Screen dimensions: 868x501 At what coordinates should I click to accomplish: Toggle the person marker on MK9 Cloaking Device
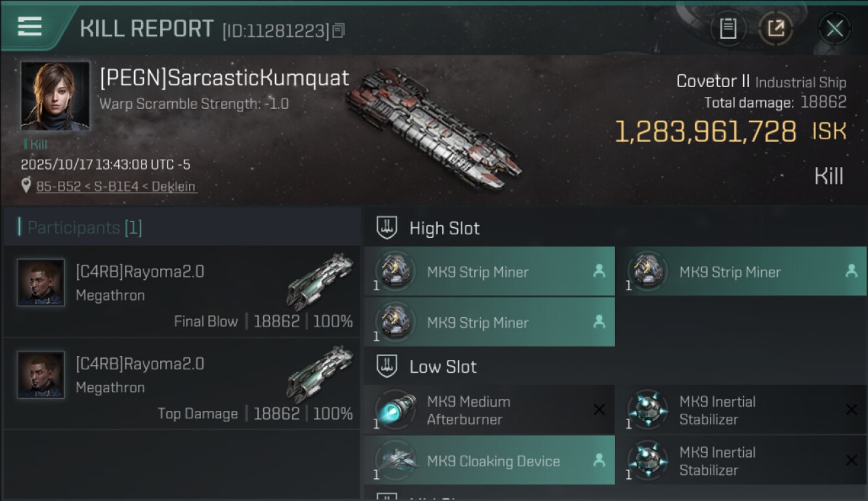pyautogui.click(x=599, y=460)
